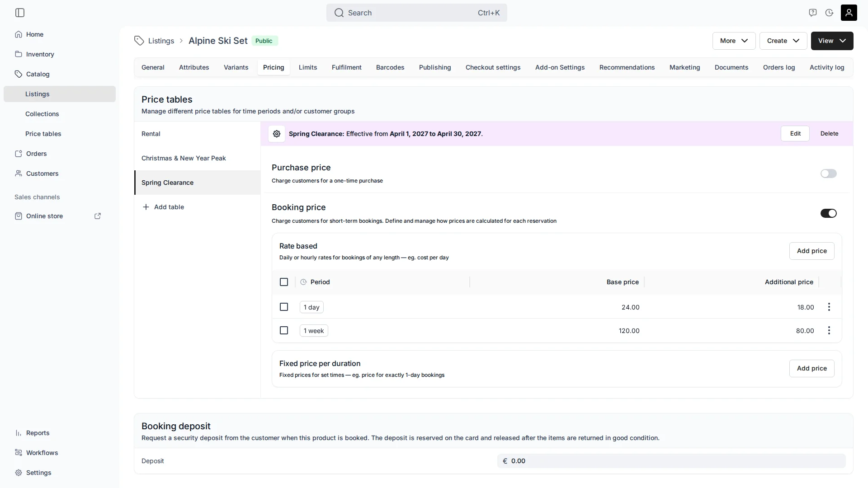Expand the More dropdown

[x=734, y=41]
